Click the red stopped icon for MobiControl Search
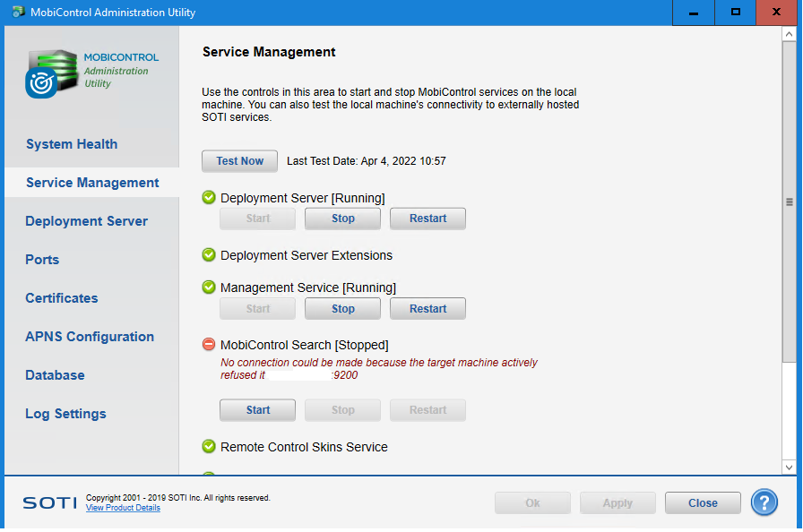 click(x=209, y=345)
